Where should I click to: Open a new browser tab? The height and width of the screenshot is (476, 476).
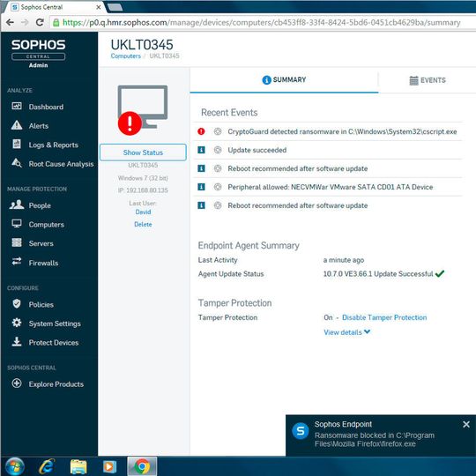pyautogui.click(x=115, y=7)
